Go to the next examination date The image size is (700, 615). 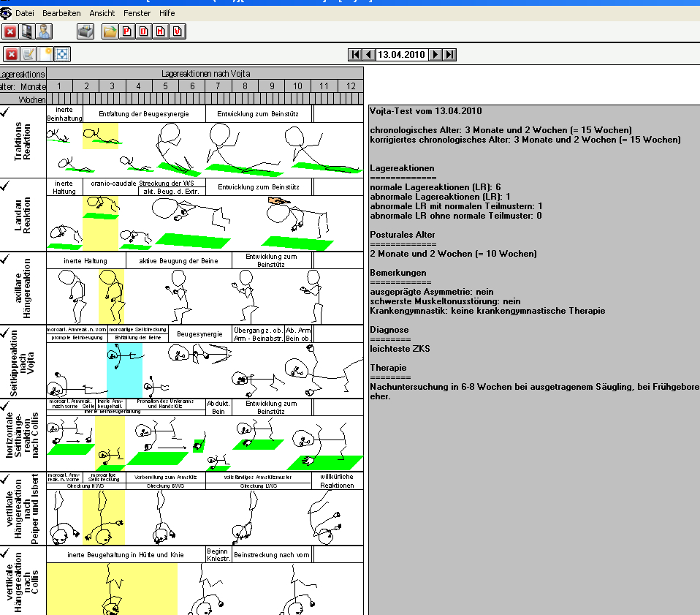click(x=435, y=55)
